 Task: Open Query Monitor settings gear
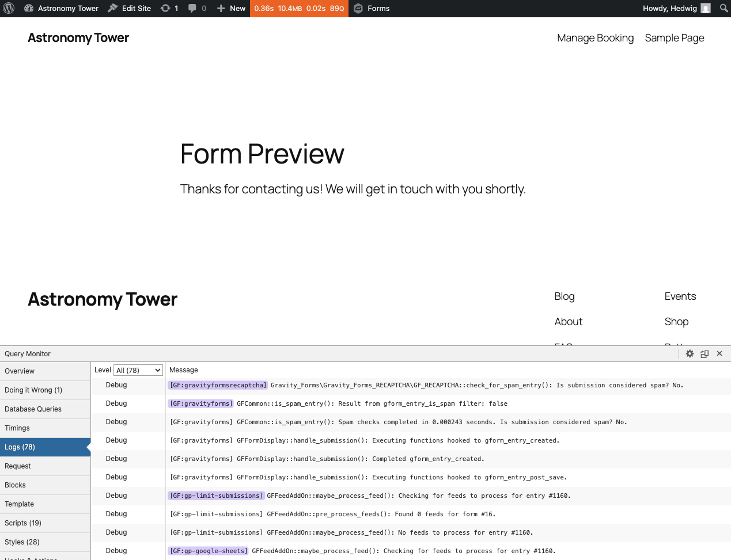pos(690,354)
